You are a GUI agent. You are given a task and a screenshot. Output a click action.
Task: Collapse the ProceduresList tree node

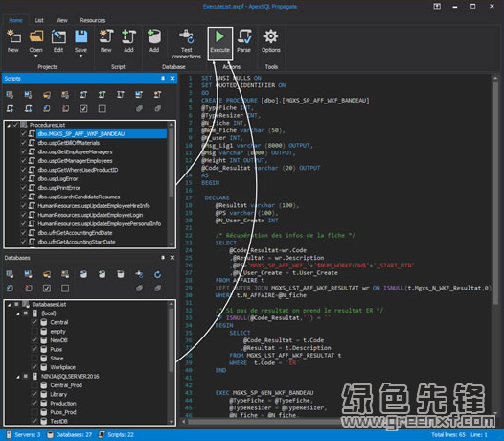point(9,125)
